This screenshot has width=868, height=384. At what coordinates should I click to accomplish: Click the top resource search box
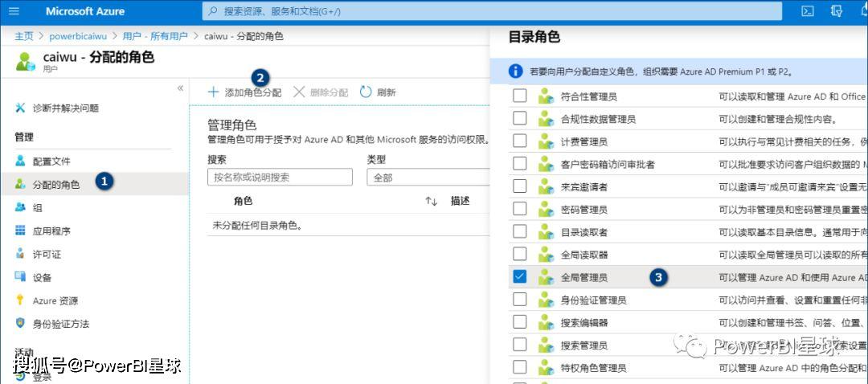point(492,11)
